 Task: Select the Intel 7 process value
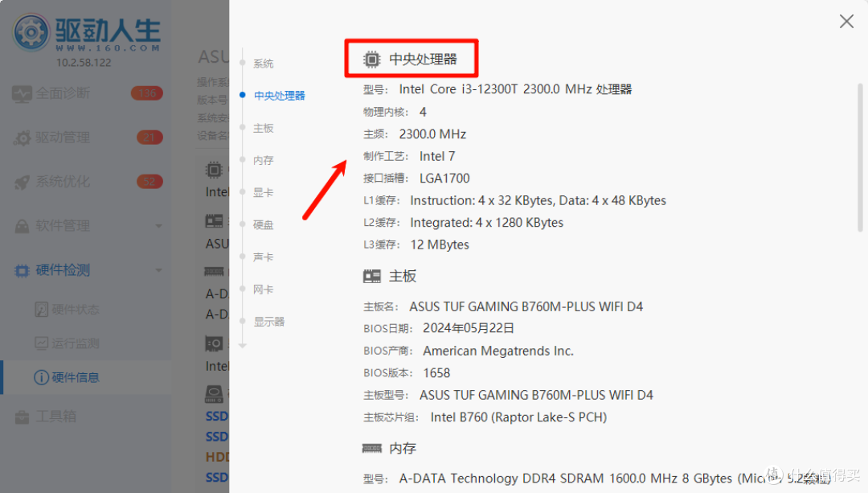point(437,156)
